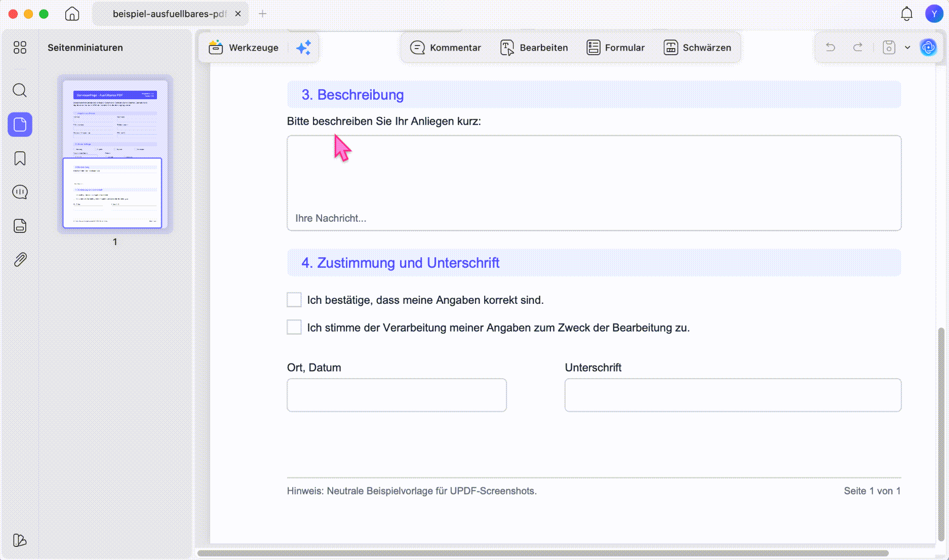
Task: Click the 'Hinweis: Neutrale Beispielvorlage' footer text
Action: 412,491
